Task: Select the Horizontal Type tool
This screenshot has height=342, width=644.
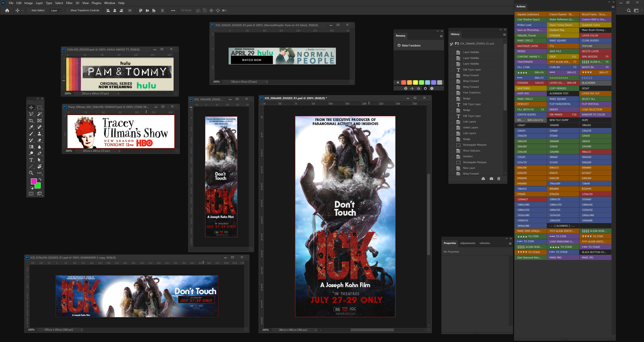Action: click(x=31, y=160)
